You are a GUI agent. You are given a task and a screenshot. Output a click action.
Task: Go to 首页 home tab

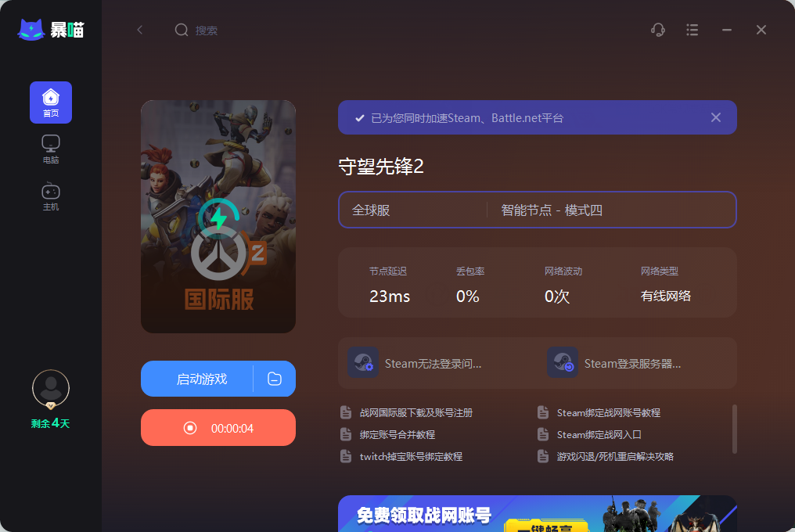click(x=51, y=102)
